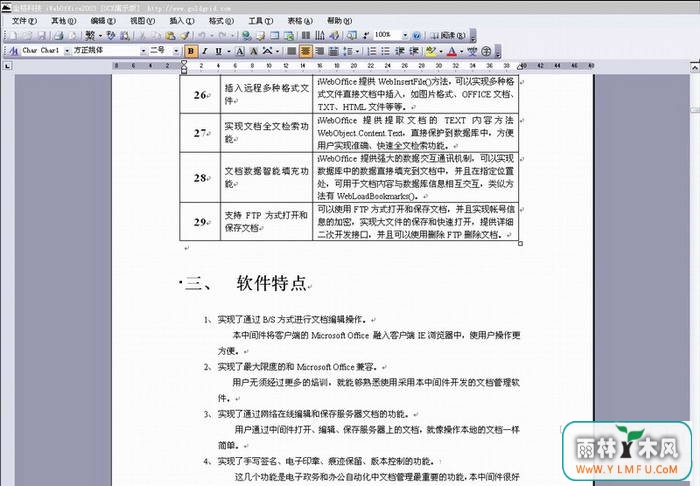Screen dimensions: 700x486
Task: Click the 繁 traditional Chinese conversion icon
Action: pos(90,36)
